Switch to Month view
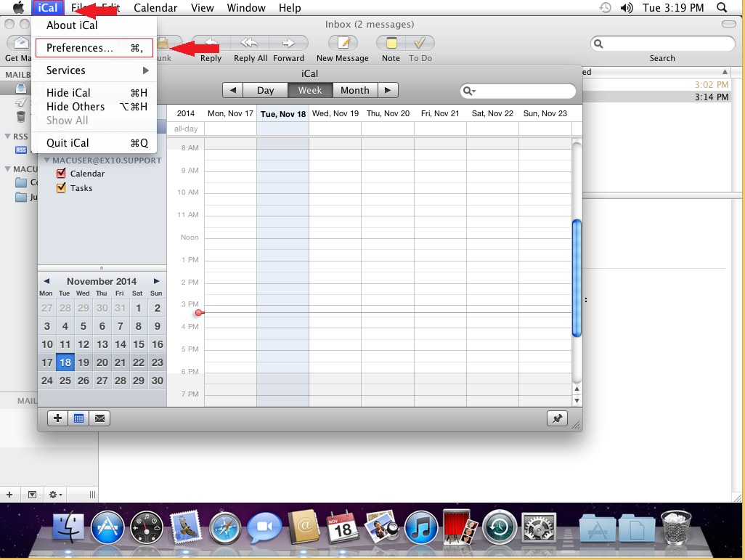Image resolution: width=745 pixels, height=560 pixels. tap(354, 90)
